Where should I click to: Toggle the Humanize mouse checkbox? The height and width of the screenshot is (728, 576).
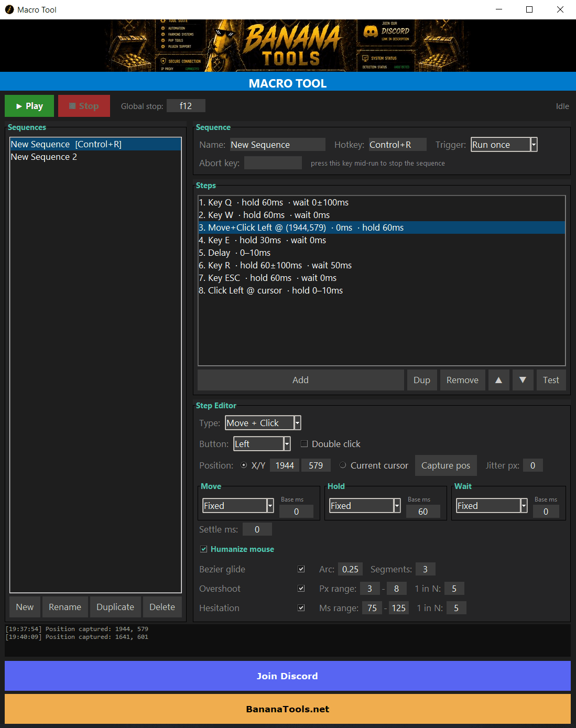point(204,549)
